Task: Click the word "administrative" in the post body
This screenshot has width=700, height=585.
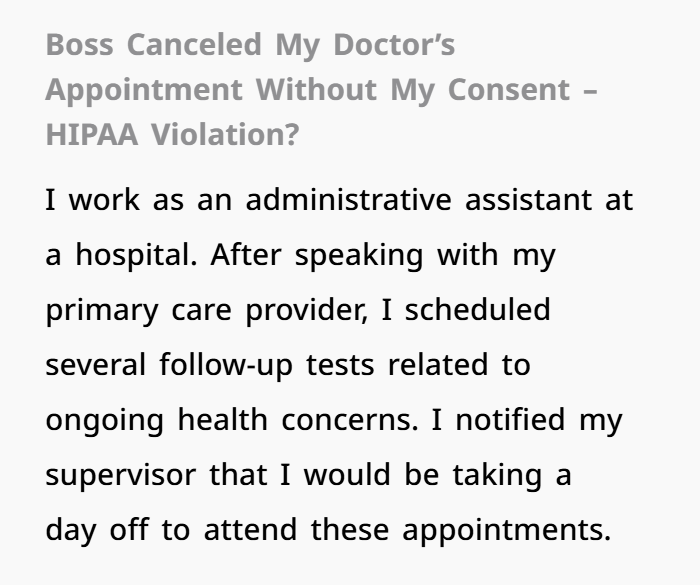Action: 349,200
